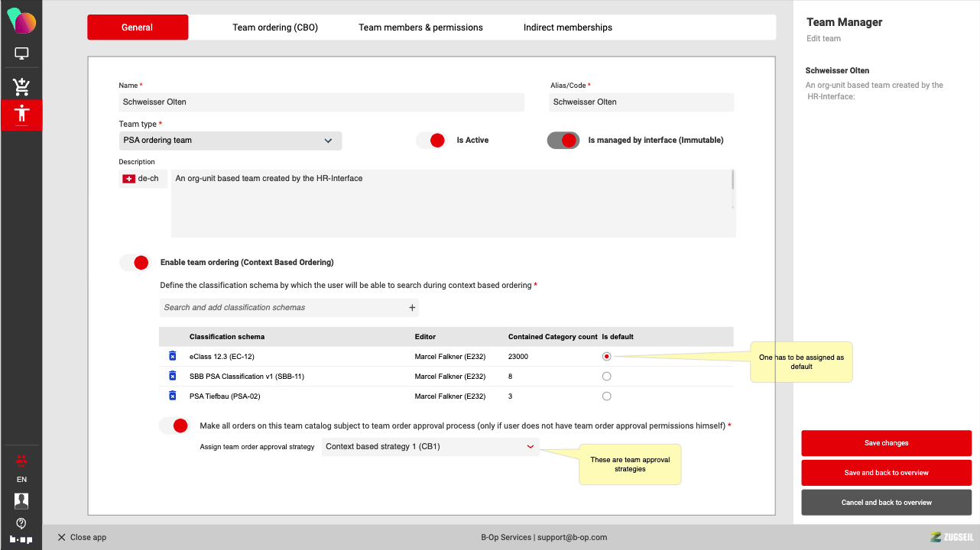
Task: Delete the eClass 12.3 (EC-12) schema row
Action: tap(172, 357)
